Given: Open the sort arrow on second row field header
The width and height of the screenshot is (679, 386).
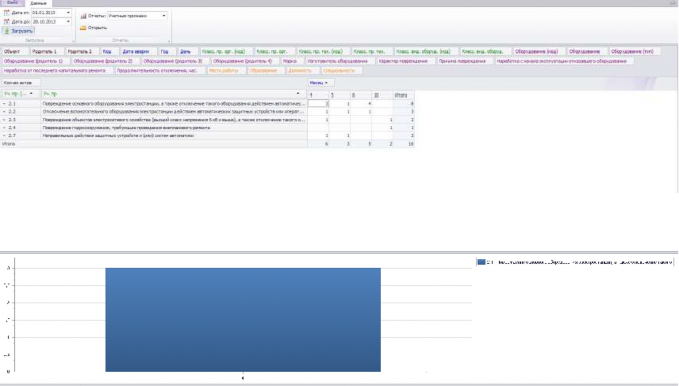Looking at the screenshot, I should 298,94.
